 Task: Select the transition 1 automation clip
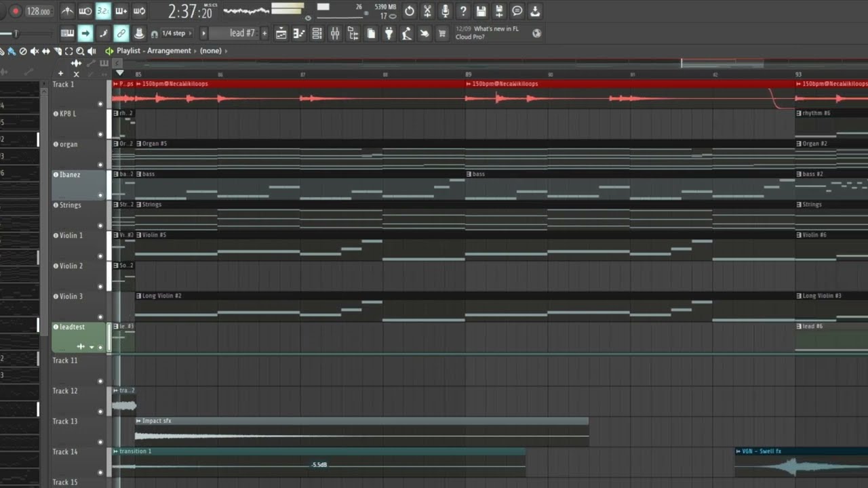pyautogui.click(x=319, y=461)
